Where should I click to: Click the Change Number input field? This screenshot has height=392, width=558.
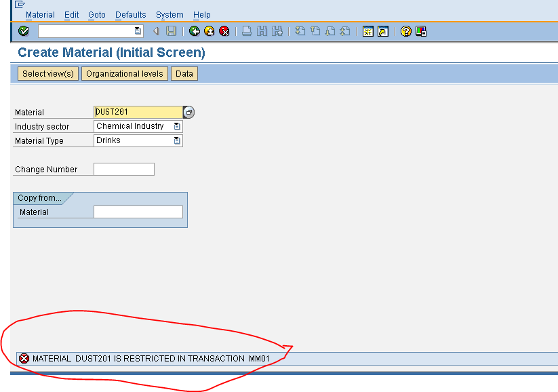tap(123, 169)
